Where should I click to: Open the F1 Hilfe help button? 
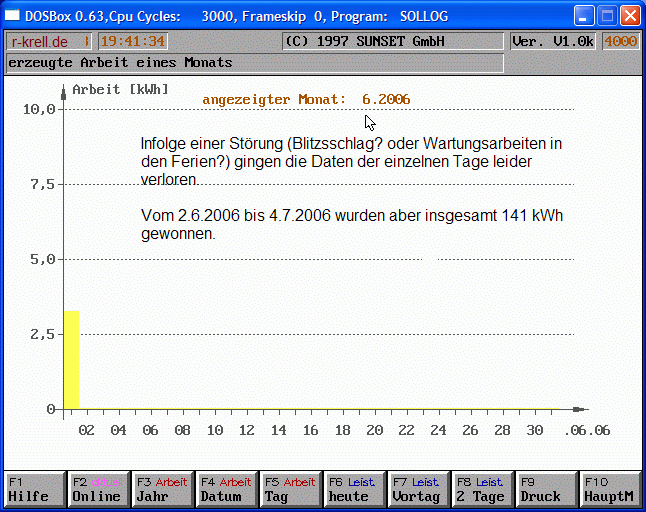coord(35,489)
